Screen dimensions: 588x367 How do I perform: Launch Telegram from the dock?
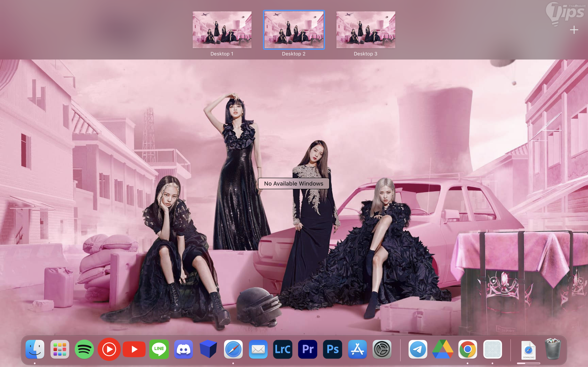418,349
